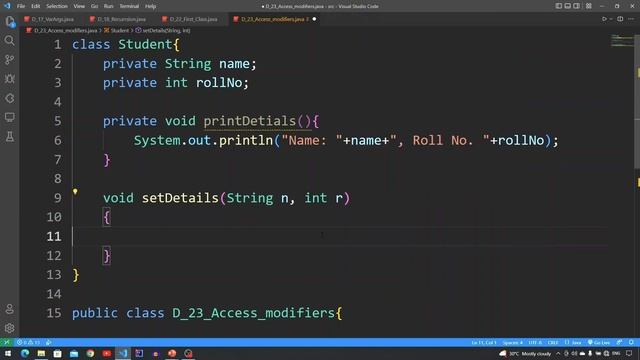Click the Student class name on line 1
640x360 pixels.
[x=145, y=44]
